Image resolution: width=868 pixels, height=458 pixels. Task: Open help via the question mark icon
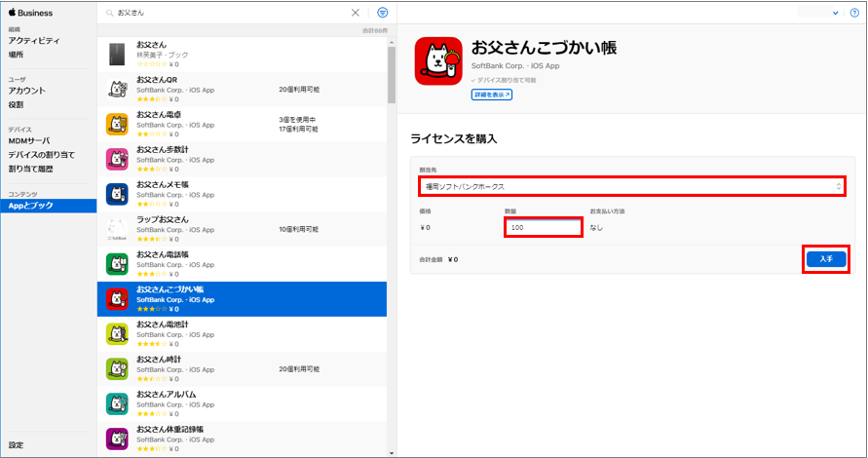(854, 13)
